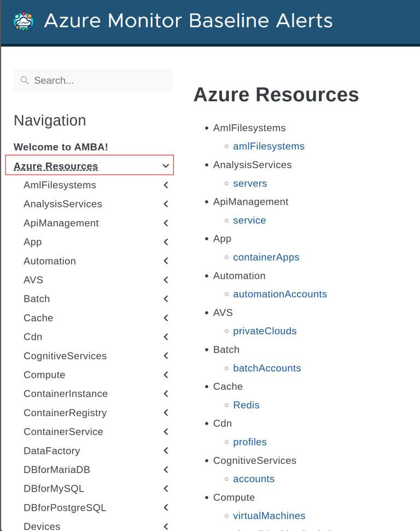Open the Redis link under Cache
The width and height of the screenshot is (420, 531).
pos(246,405)
